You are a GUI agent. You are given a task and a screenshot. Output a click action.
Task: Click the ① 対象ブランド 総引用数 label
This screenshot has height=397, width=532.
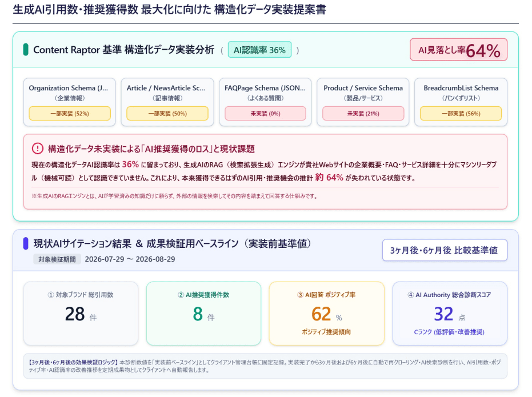81,295
